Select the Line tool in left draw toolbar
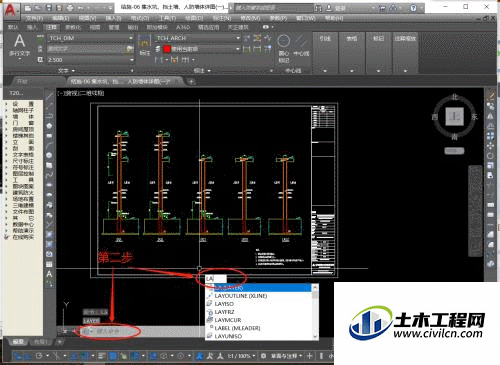Screen dimensions: 500x365 pyautogui.click(x=49, y=97)
